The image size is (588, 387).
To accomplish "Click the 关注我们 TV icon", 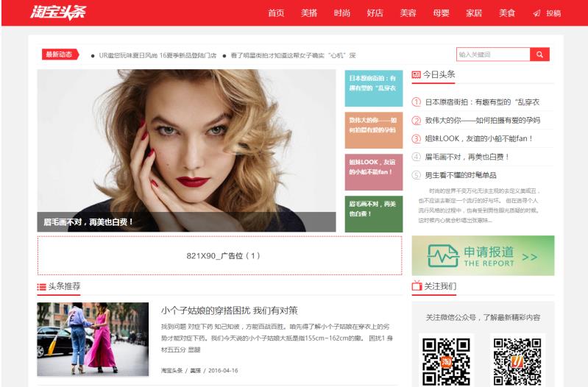I will (417, 285).
